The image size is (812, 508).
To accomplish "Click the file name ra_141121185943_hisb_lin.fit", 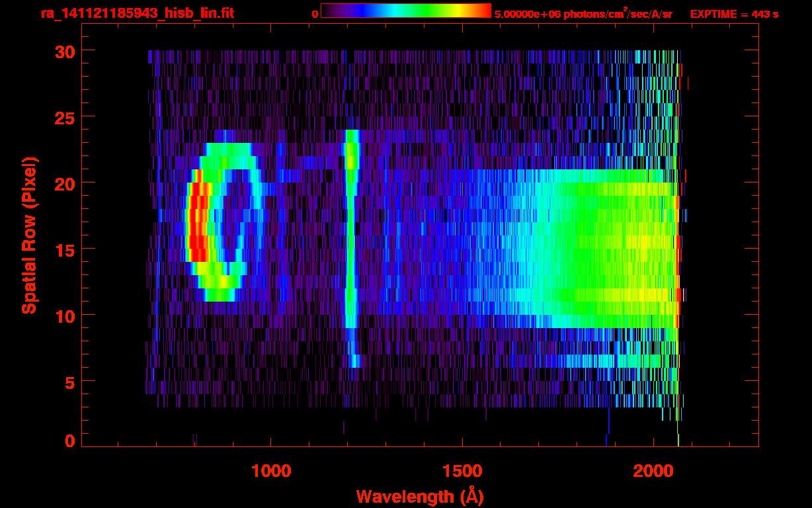I will (x=137, y=13).
